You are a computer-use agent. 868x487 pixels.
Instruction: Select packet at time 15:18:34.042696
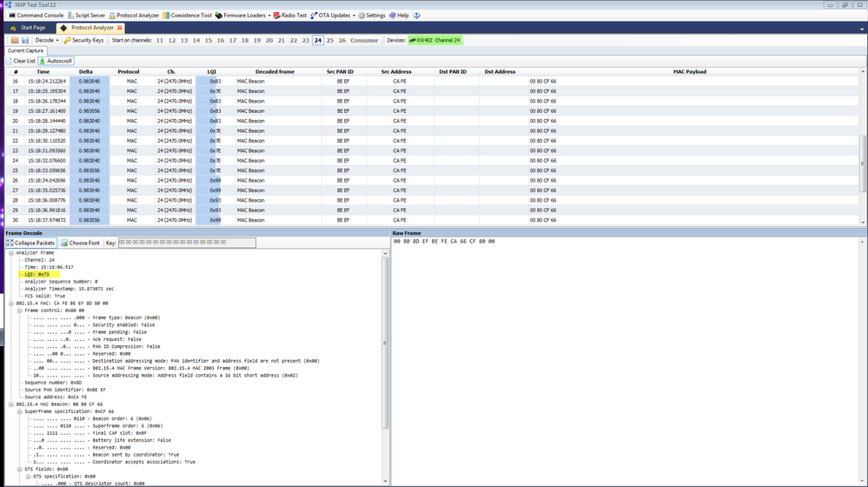click(432, 181)
